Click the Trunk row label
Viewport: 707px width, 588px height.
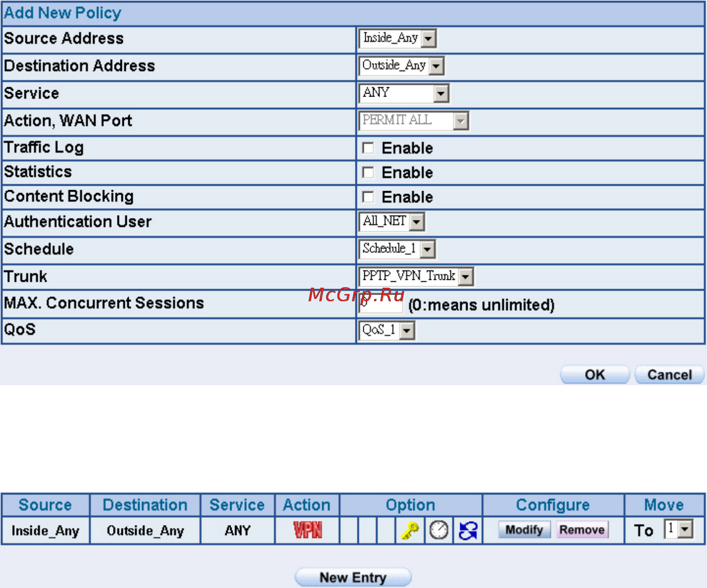pos(26,276)
